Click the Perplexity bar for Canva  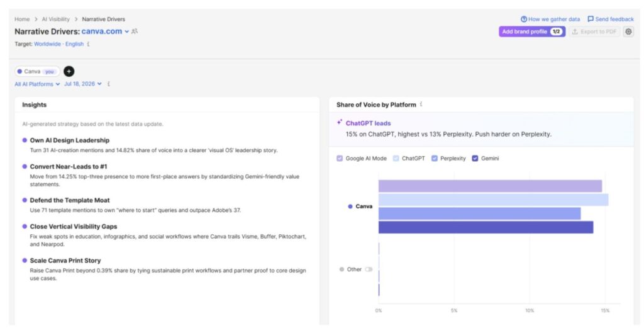point(480,213)
